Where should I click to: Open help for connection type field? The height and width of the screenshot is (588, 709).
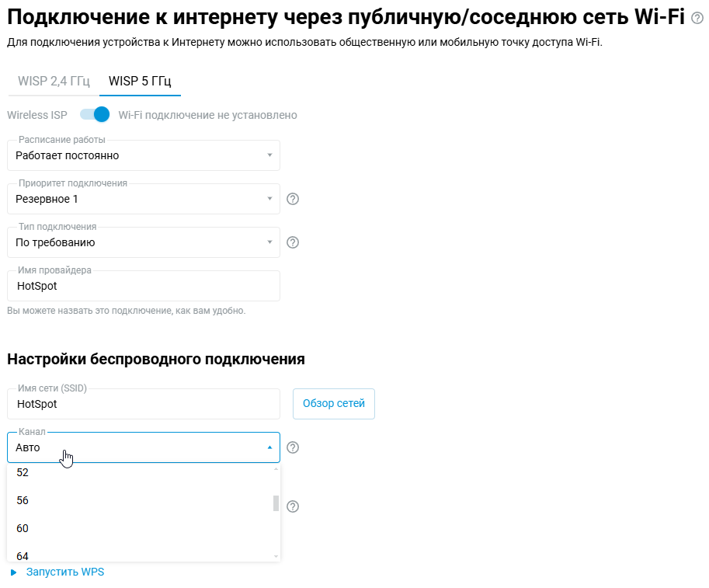293,242
